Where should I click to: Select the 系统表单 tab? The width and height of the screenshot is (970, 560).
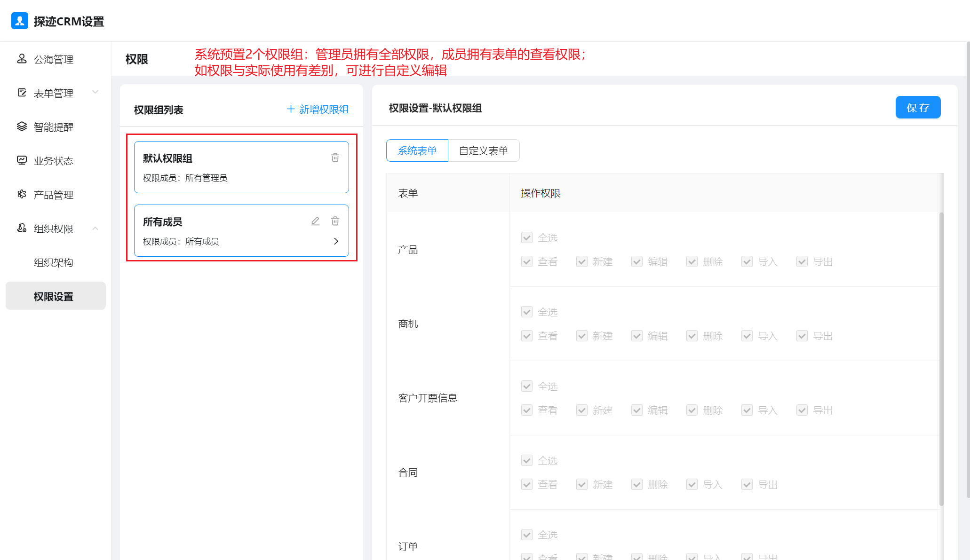(x=417, y=150)
